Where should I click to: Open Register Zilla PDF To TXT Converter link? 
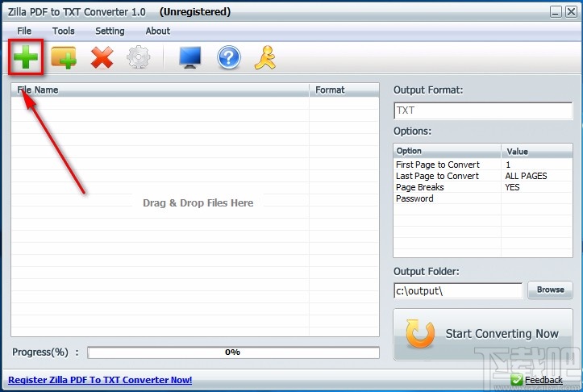[100, 380]
